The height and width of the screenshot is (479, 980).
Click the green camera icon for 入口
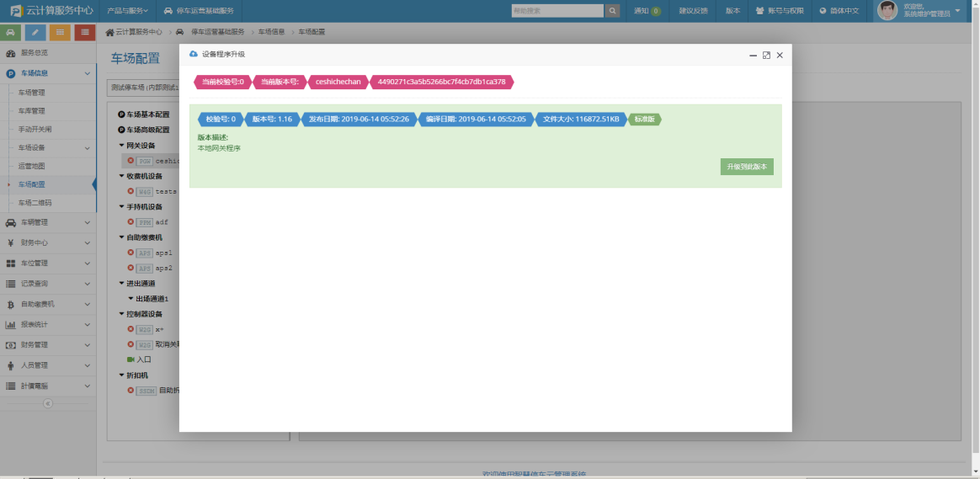(x=130, y=359)
